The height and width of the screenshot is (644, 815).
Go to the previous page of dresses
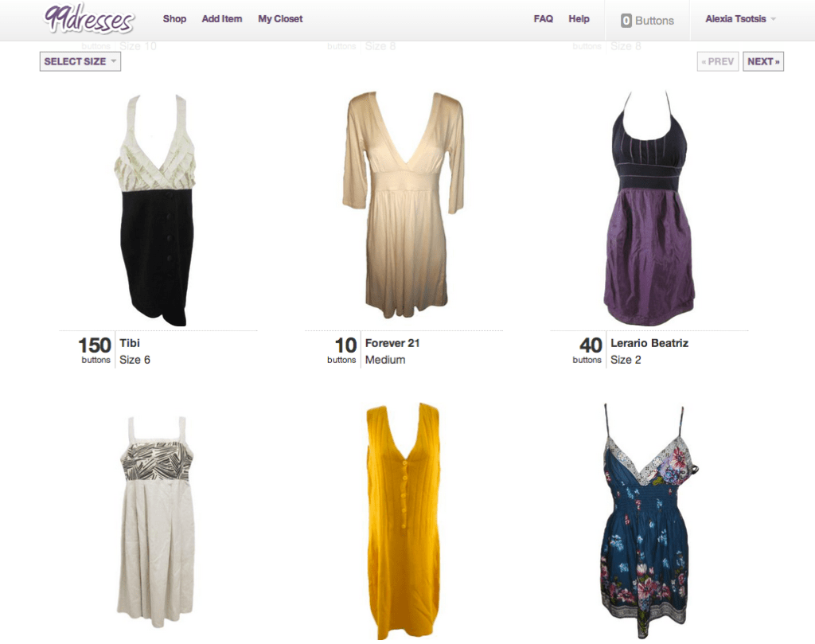(717, 61)
